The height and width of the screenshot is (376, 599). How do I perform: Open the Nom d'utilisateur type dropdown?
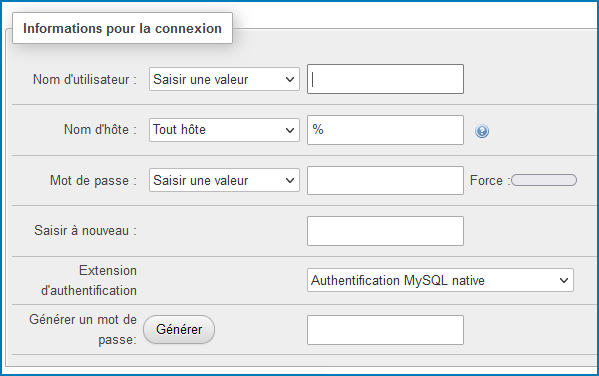[x=224, y=79]
